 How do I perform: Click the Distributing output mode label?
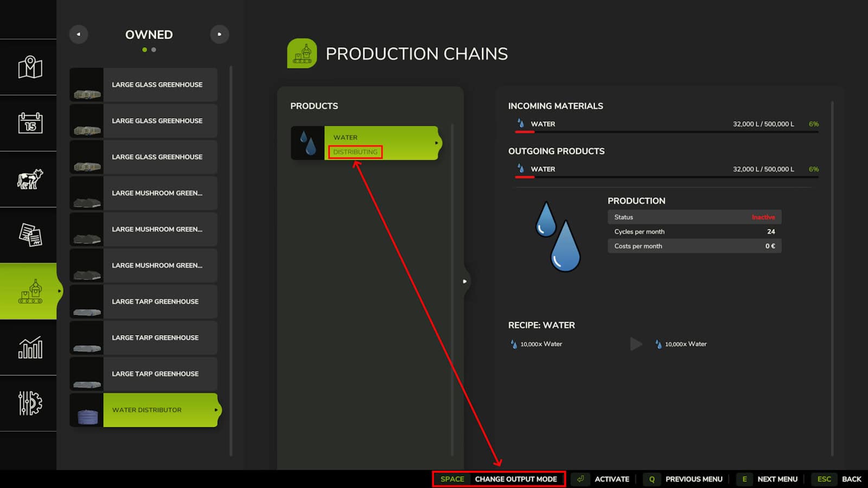point(355,152)
